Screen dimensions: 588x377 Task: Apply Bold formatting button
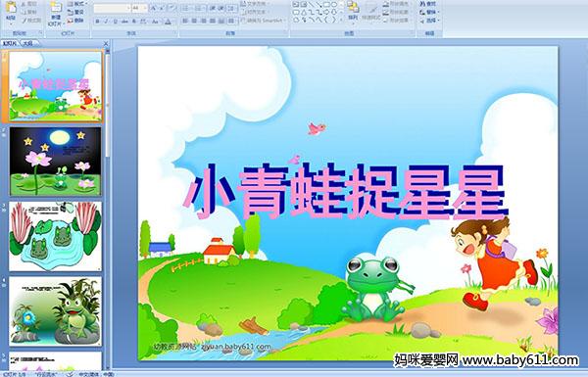(x=97, y=22)
